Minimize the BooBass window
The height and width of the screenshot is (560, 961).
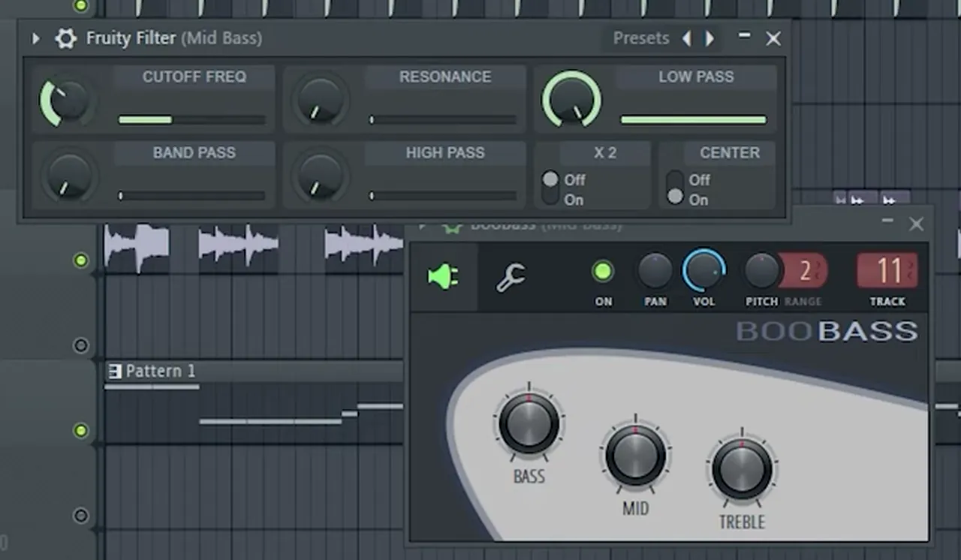887,221
